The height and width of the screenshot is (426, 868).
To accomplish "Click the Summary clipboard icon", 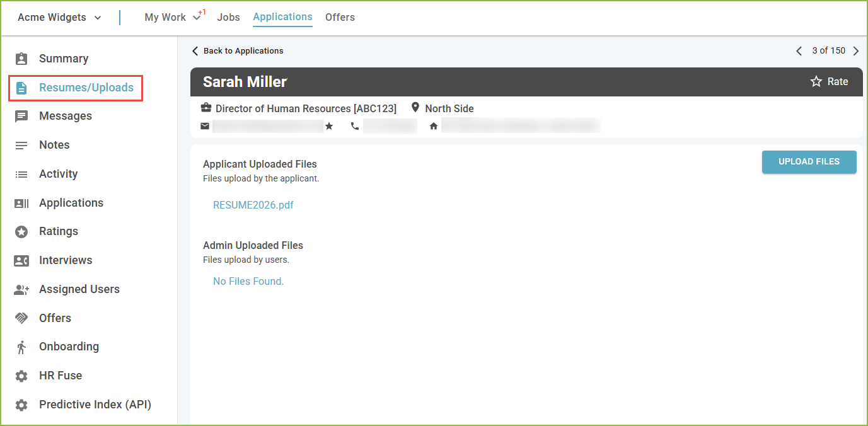I will click(21, 59).
